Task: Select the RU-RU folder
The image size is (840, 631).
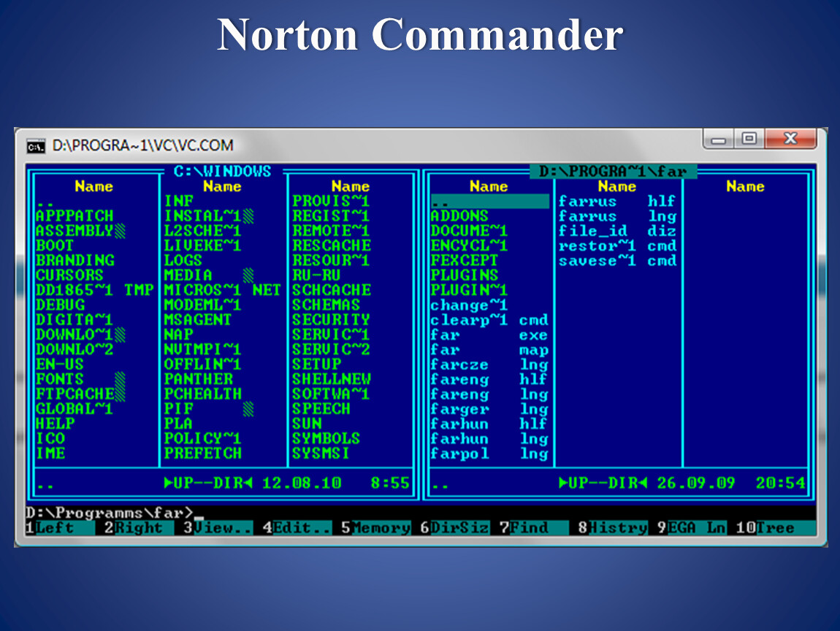Action: click(x=316, y=275)
